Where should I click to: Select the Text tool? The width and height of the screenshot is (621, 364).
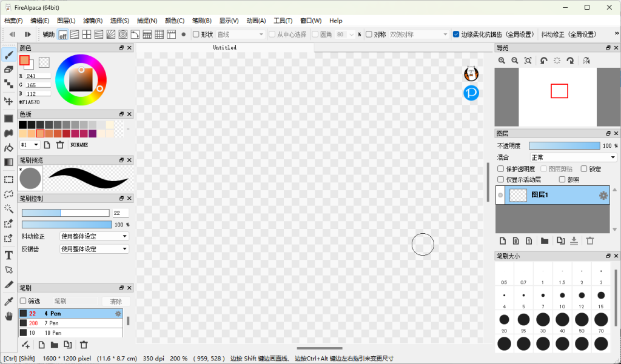[x=8, y=255]
